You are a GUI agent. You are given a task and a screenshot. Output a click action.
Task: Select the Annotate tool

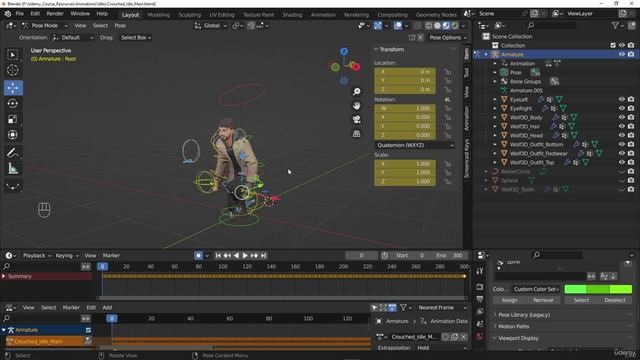pos(13,153)
